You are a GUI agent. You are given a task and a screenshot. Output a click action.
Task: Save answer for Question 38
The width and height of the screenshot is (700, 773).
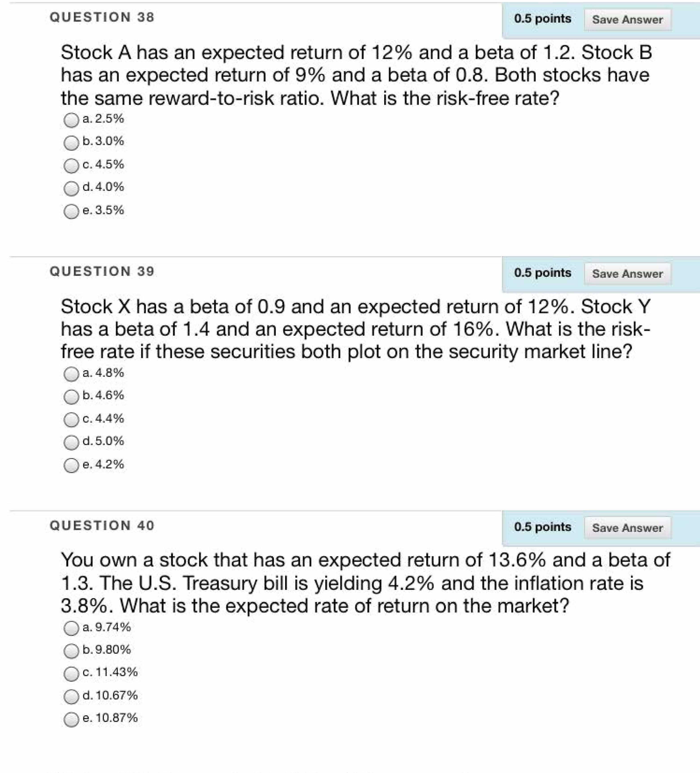(628, 20)
